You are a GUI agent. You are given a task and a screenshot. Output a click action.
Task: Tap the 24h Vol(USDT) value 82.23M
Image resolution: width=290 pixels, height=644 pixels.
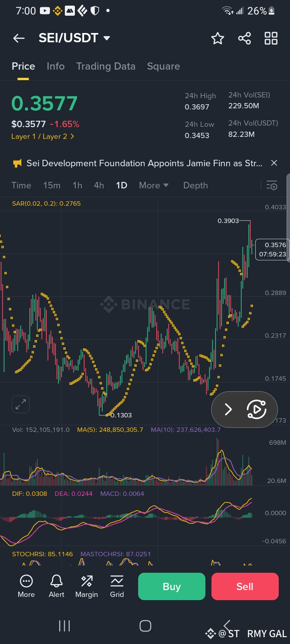pos(241,134)
